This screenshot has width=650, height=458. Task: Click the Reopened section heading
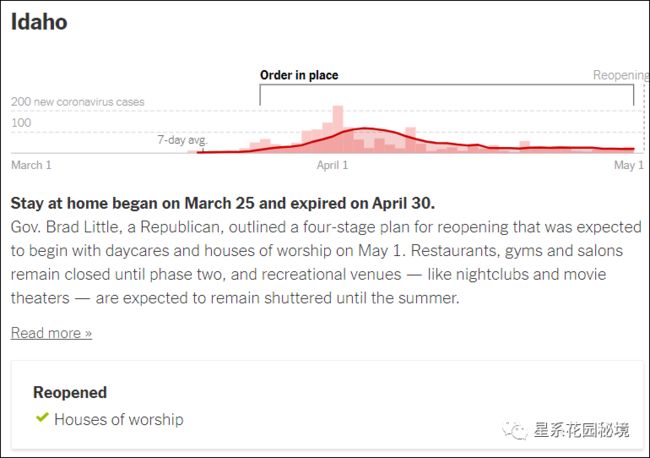[x=70, y=393]
